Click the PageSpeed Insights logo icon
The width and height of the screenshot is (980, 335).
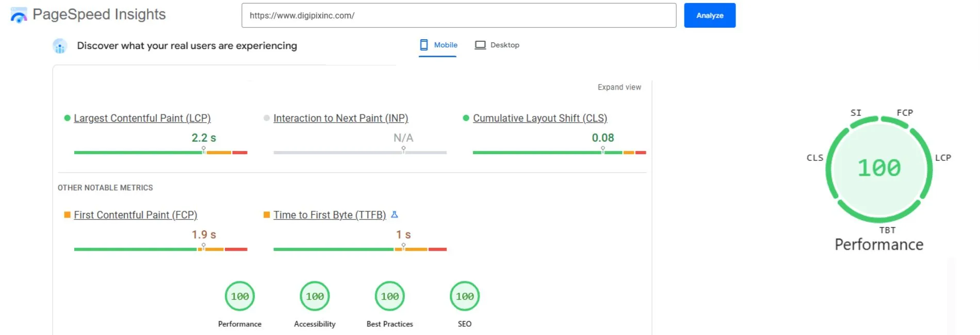(x=19, y=15)
